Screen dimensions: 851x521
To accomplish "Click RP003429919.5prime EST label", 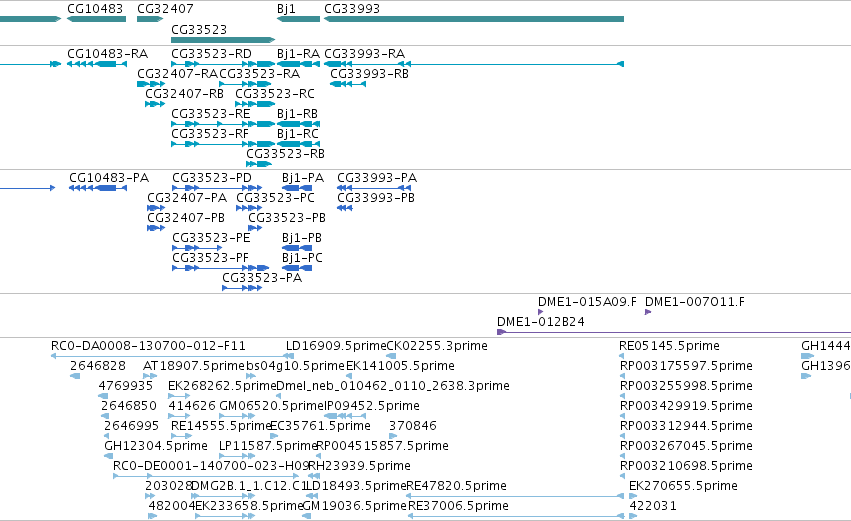I will (686, 406).
